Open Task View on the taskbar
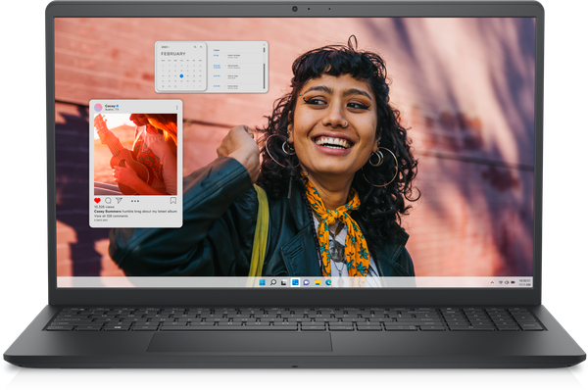 284,282
